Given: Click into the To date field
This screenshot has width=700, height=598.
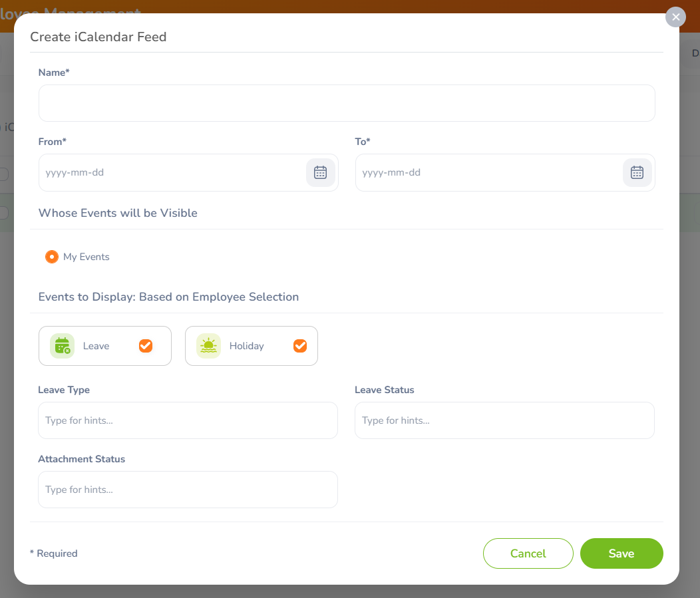Looking at the screenshot, I should tap(489, 173).
